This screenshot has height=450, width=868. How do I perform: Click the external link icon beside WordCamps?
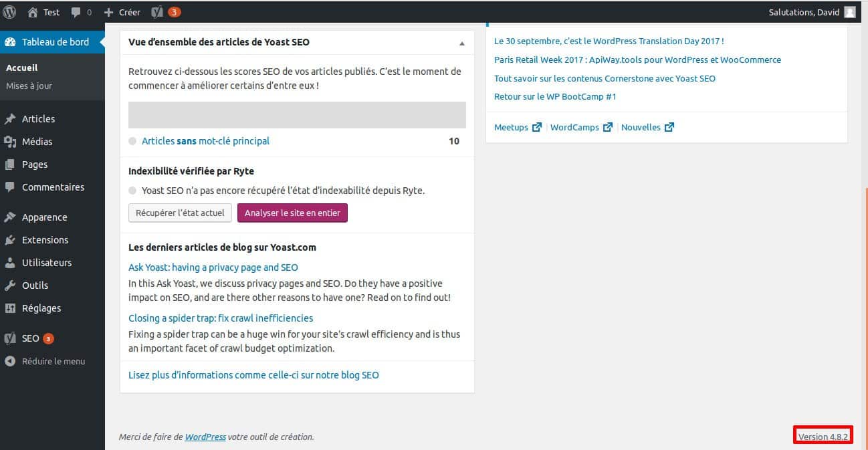coord(607,126)
